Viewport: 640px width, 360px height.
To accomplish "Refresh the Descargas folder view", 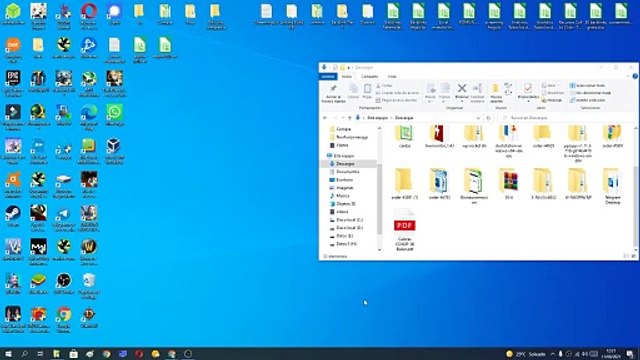I will coord(489,118).
